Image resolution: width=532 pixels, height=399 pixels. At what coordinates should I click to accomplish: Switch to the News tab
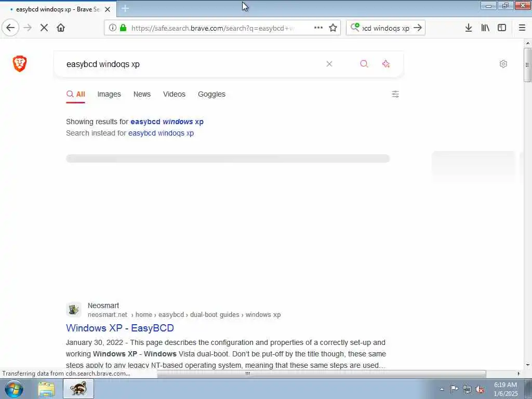click(142, 94)
